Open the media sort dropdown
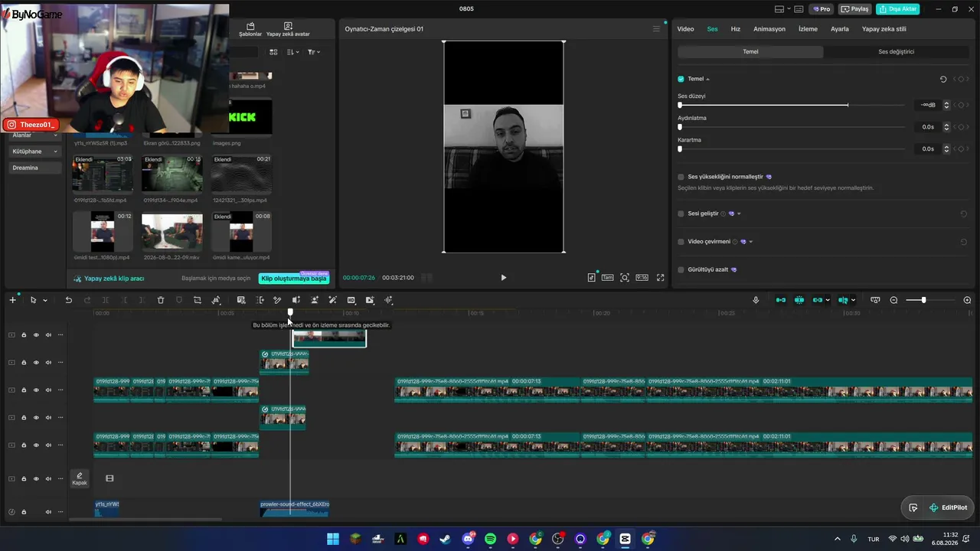 293,52
